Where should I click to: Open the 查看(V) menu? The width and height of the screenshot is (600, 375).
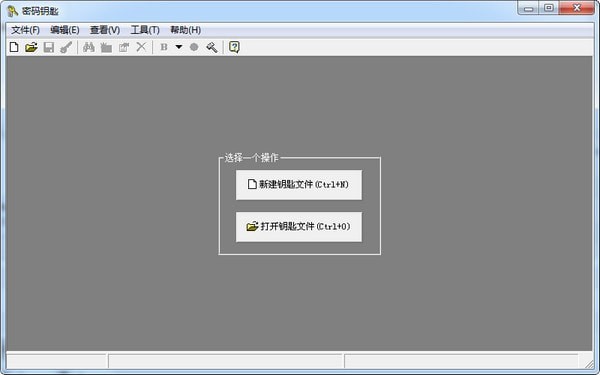[x=105, y=30]
